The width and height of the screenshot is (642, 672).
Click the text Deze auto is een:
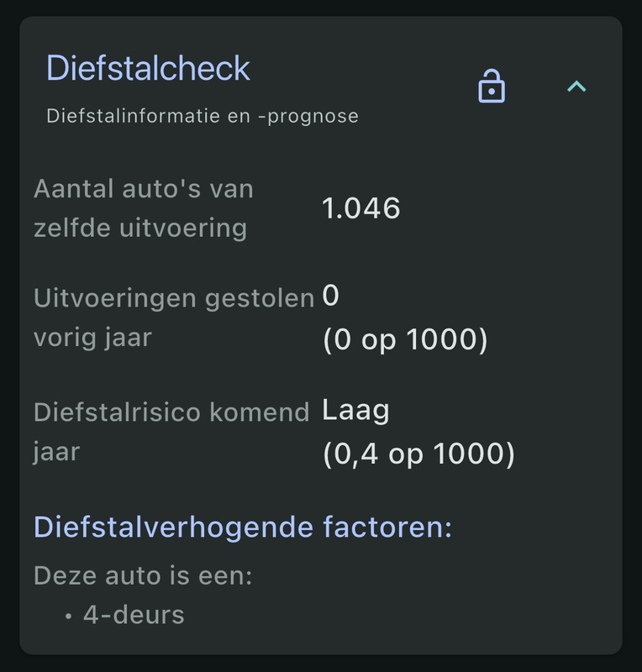pos(144,576)
